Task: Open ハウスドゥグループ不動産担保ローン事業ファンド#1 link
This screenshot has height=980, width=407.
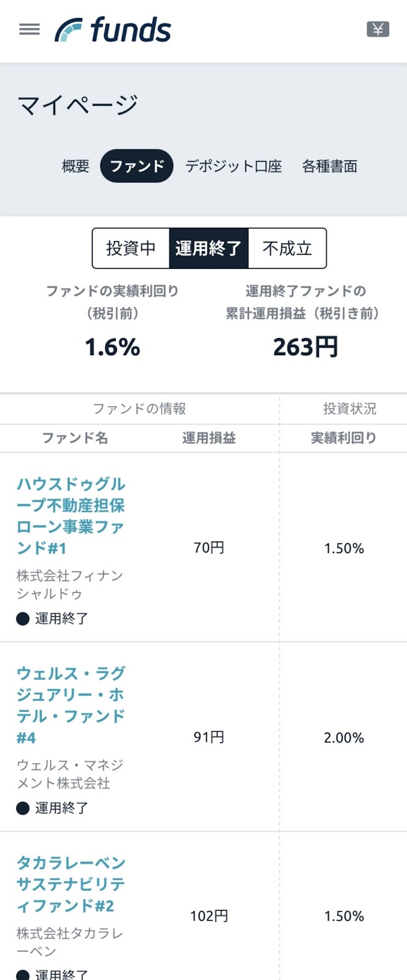Action: click(x=71, y=516)
